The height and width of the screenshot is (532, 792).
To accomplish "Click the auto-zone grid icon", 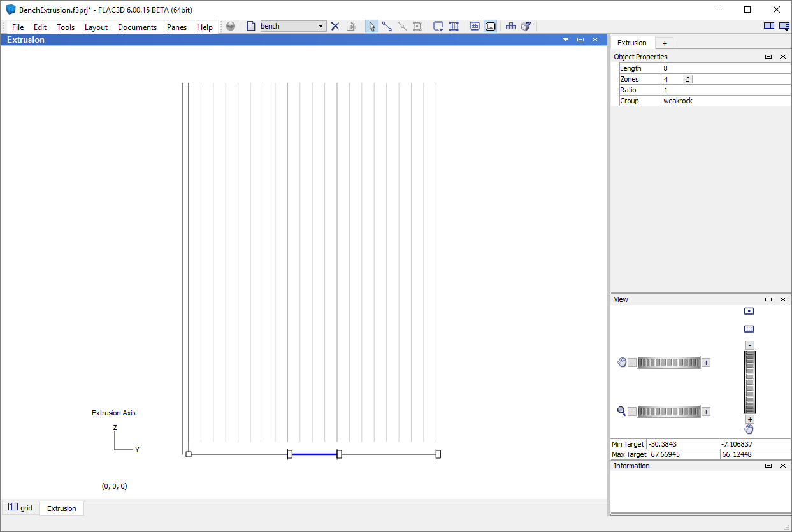I will [x=454, y=26].
